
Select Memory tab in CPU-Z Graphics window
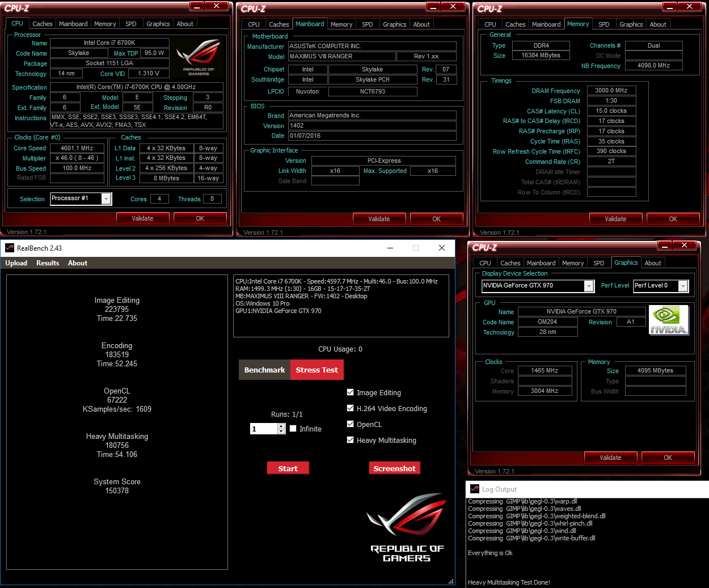[573, 263]
